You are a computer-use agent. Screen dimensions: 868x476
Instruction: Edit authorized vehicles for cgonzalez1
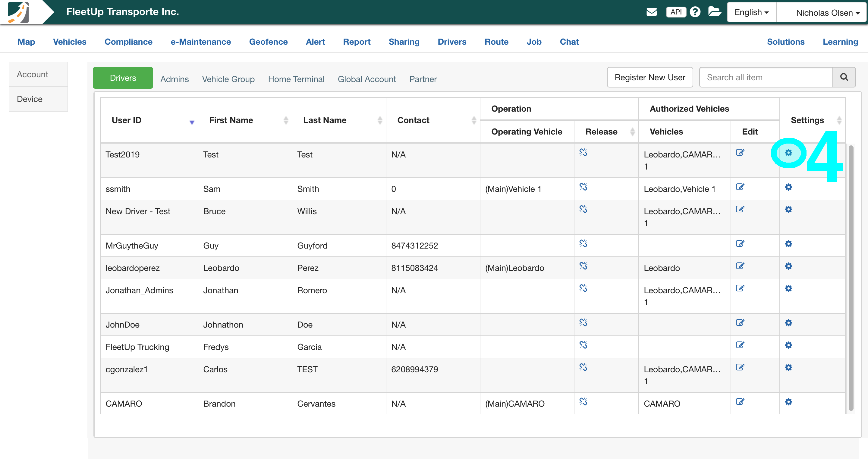[740, 367]
